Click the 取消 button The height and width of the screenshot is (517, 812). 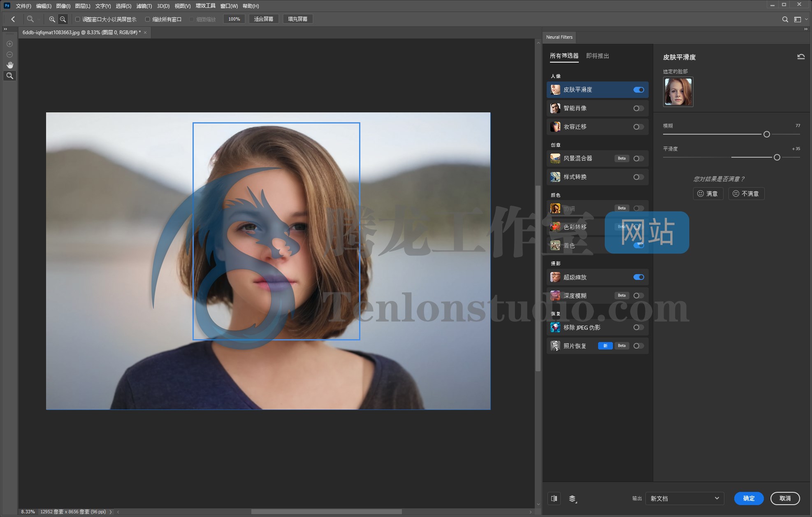coord(785,498)
